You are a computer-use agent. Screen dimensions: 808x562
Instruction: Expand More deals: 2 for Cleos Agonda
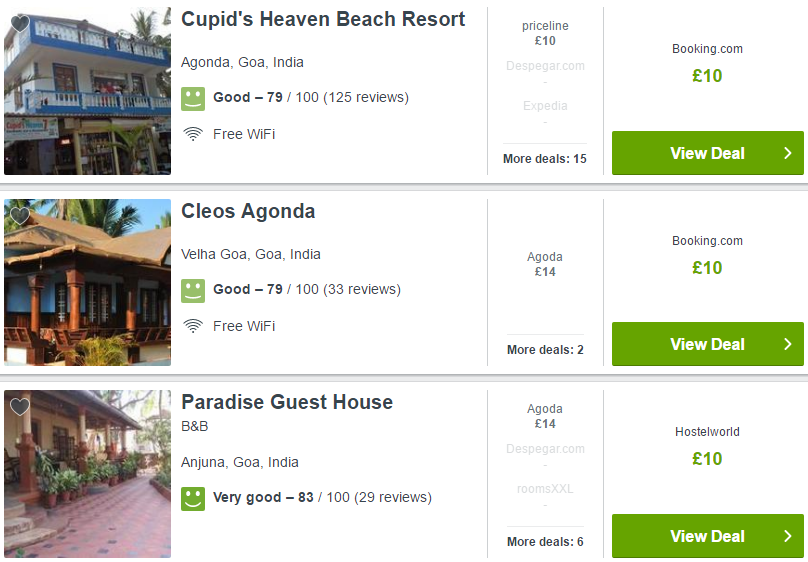tap(545, 350)
